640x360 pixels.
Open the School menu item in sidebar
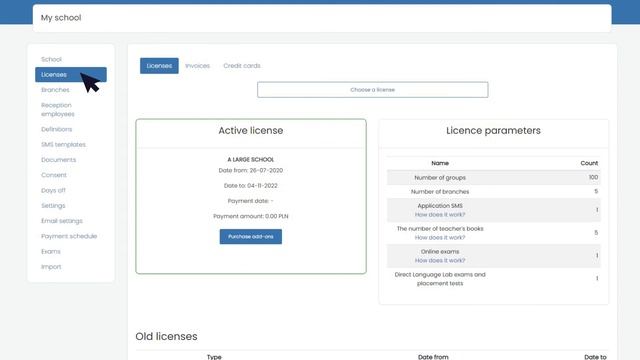click(x=51, y=59)
